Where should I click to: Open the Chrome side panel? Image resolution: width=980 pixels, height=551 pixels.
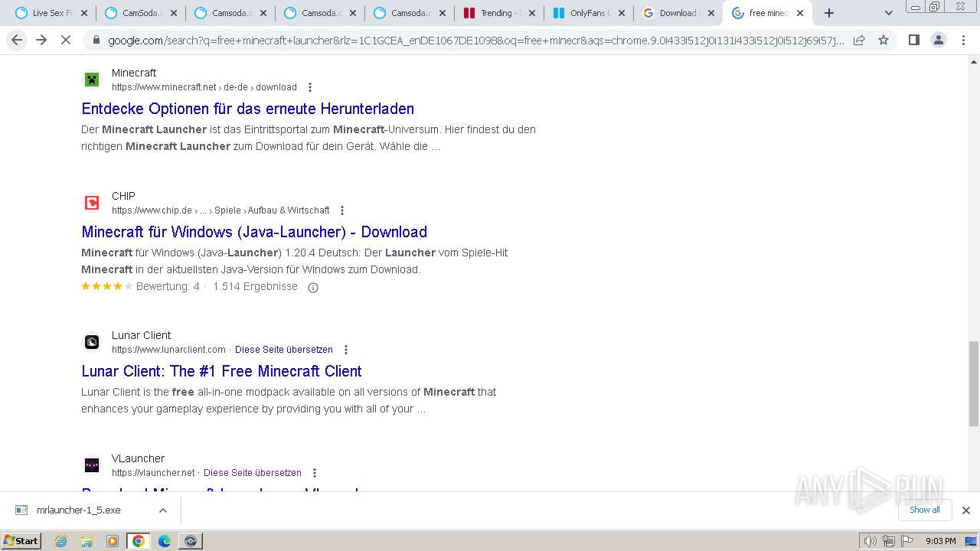pyautogui.click(x=913, y=40)
